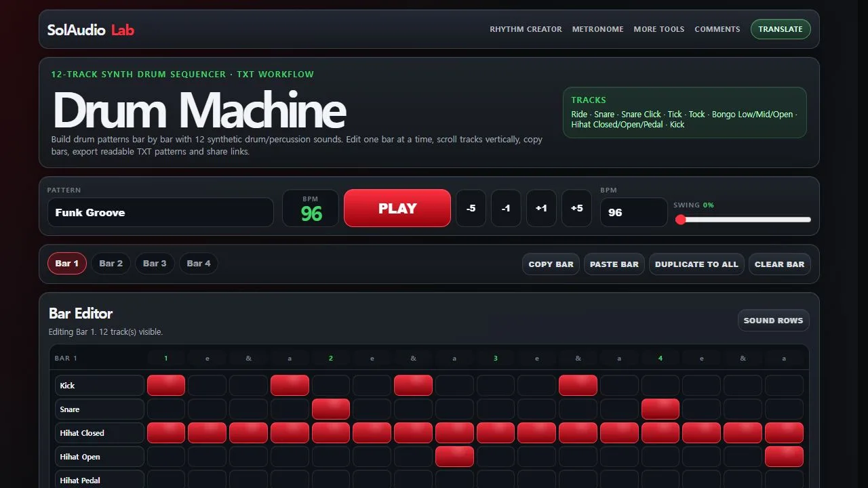This screenshot has height=488, width=868.
Task: Decrease tempo by 5 BPM
Action: (471, 208)
